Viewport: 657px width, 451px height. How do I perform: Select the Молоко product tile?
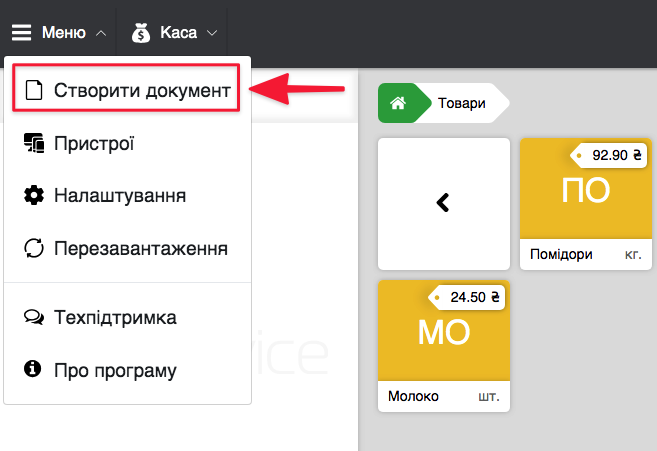[444, 344]
